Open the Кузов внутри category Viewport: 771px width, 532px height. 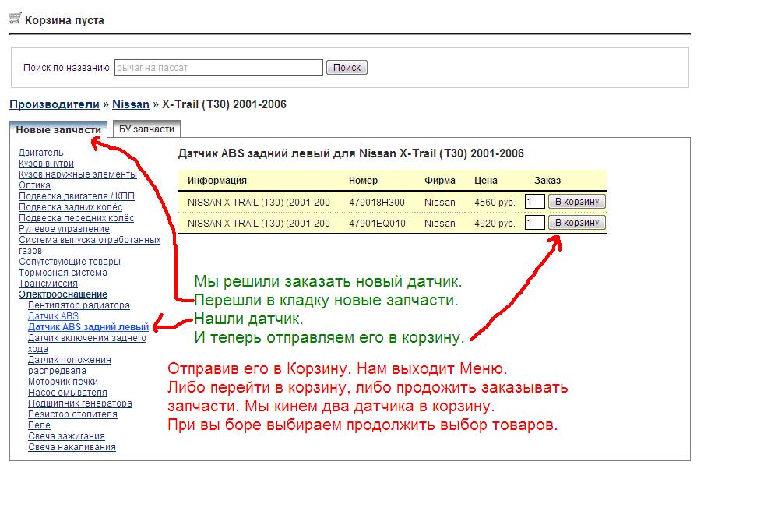(x=46, y=164)
